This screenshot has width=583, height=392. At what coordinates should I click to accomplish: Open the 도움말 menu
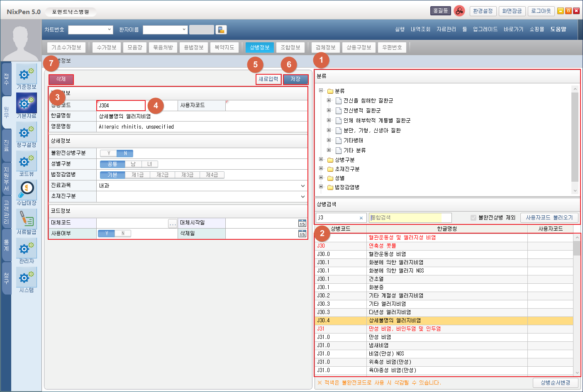coord(558,29)
